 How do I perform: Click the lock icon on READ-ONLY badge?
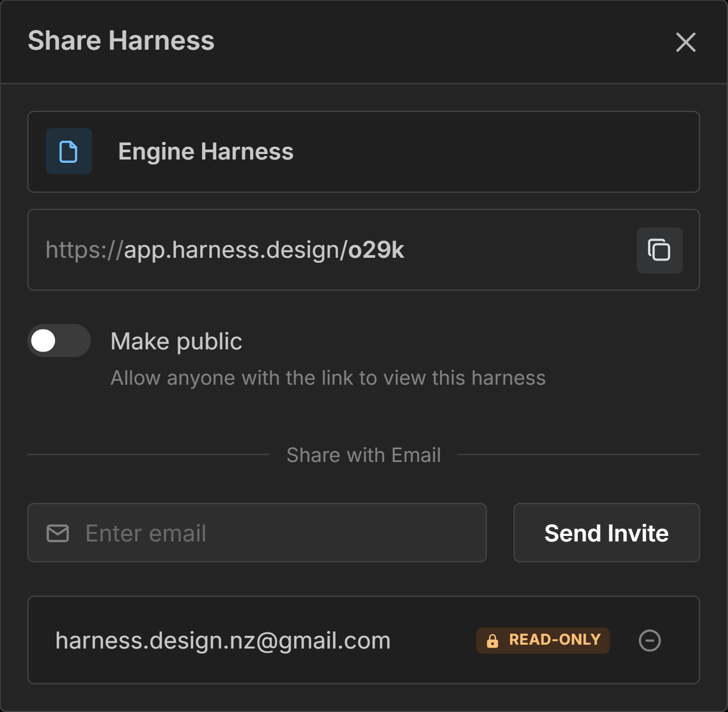pyautogui.click(x=492, y=641)
